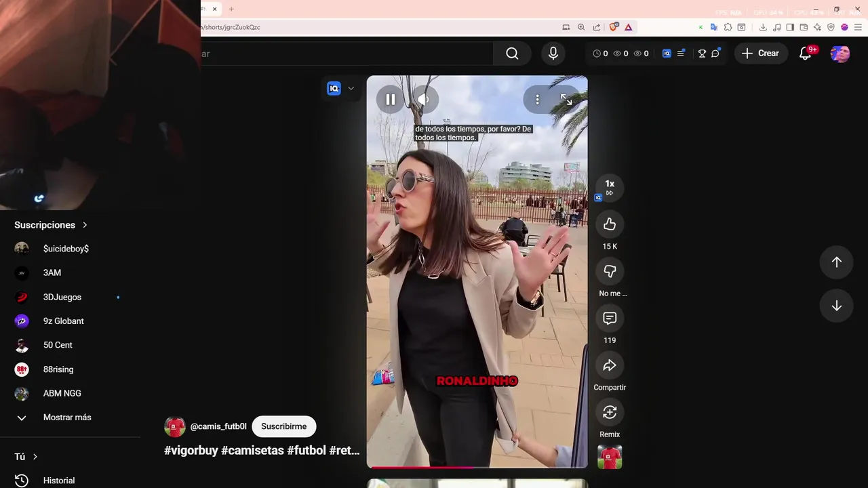Open the Short's three-dot options menu
The width and height of the screenshot is (868, 488).
537,100
